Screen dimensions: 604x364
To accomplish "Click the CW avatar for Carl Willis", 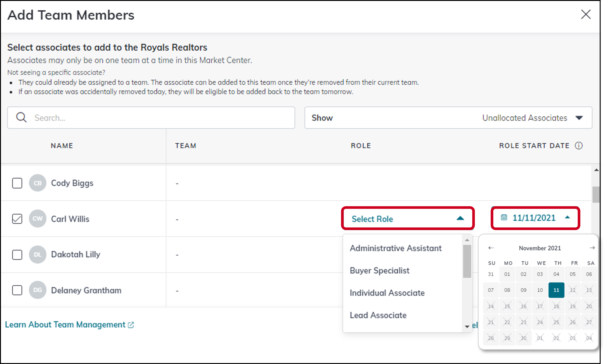I will click(37, 219).
